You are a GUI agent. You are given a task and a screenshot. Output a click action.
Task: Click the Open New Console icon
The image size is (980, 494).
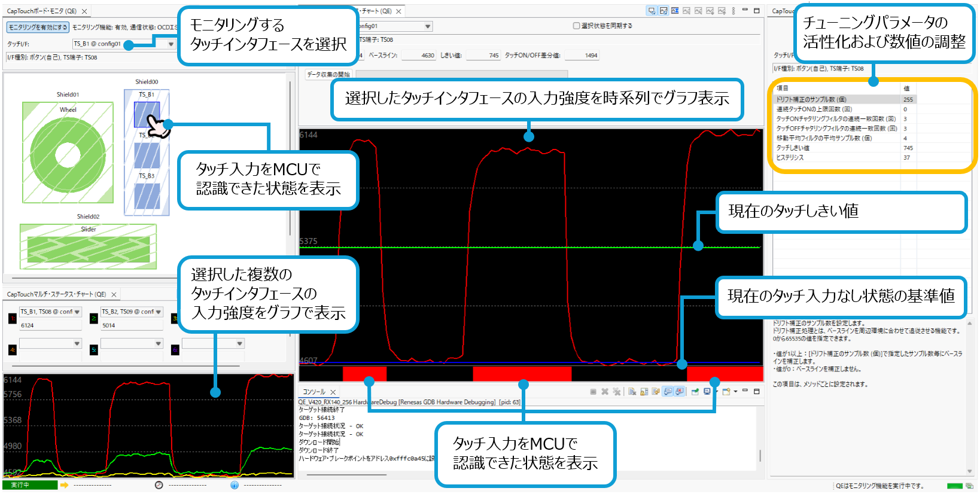tap(726, 392)
